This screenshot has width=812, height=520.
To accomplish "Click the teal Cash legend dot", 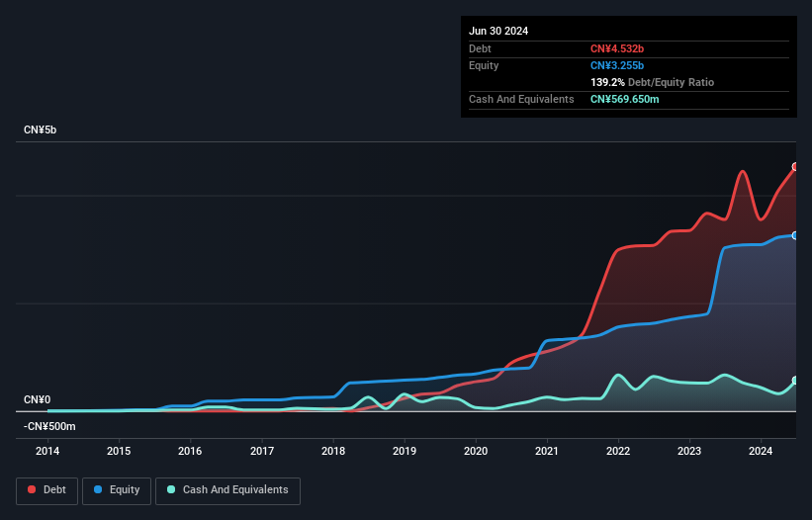I will click(171, 489).
